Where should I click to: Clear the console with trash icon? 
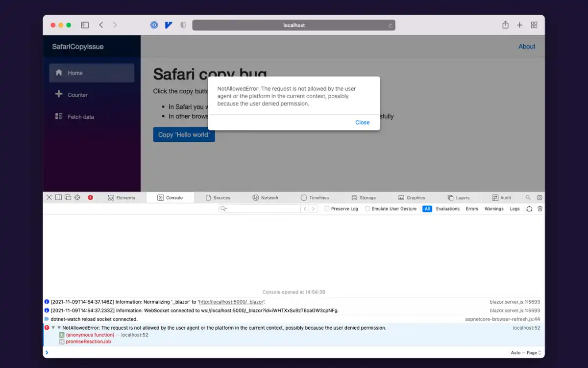(x=540, y=209)
